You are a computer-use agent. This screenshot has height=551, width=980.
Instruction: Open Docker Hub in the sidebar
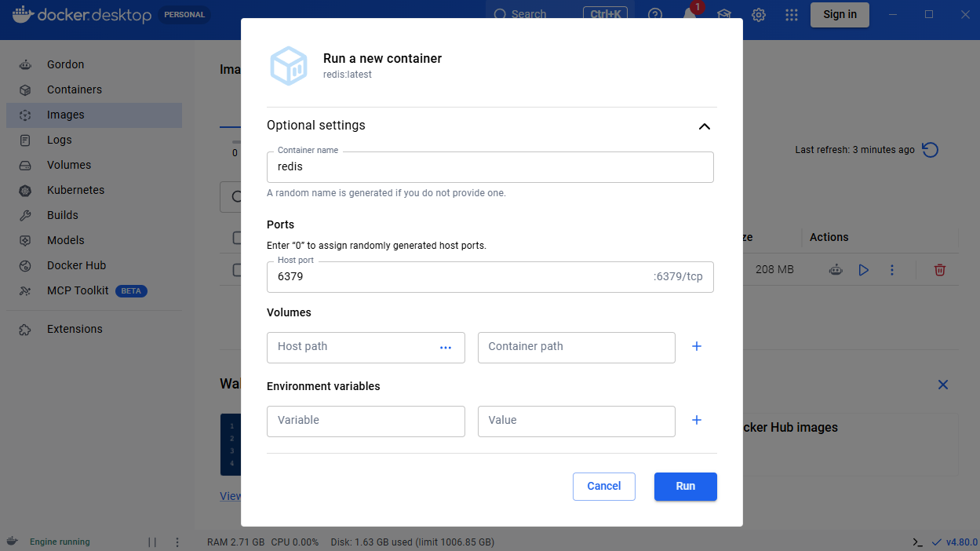click(94, 265)
